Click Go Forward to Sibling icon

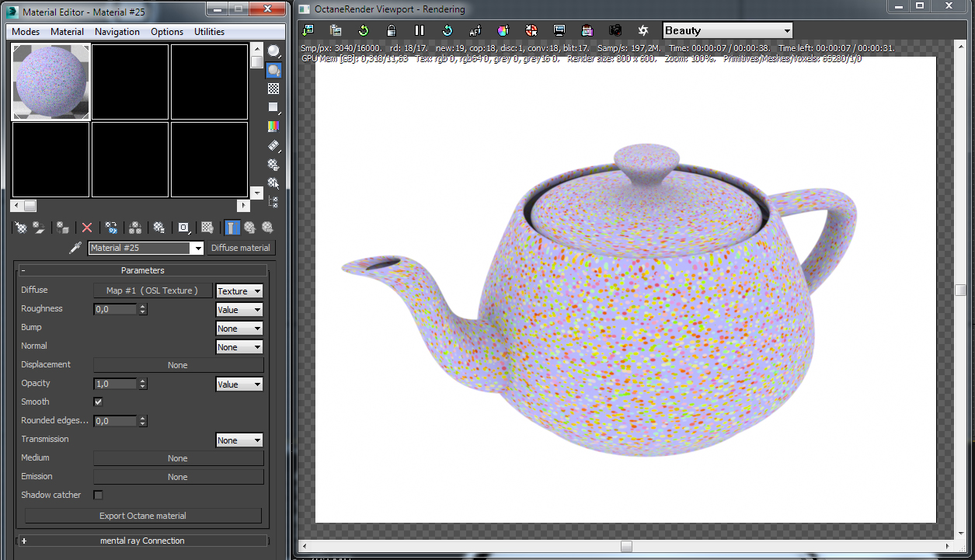(267, 228)
